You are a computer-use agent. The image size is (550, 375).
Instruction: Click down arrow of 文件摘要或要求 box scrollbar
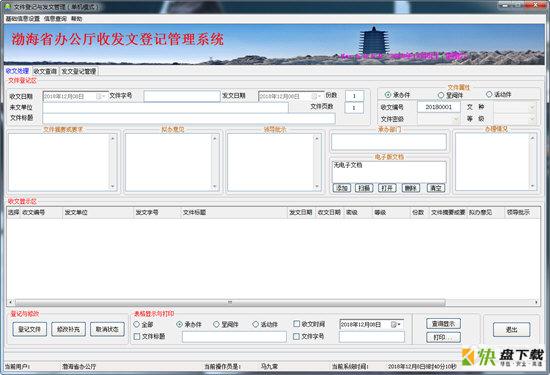point(113,186)
